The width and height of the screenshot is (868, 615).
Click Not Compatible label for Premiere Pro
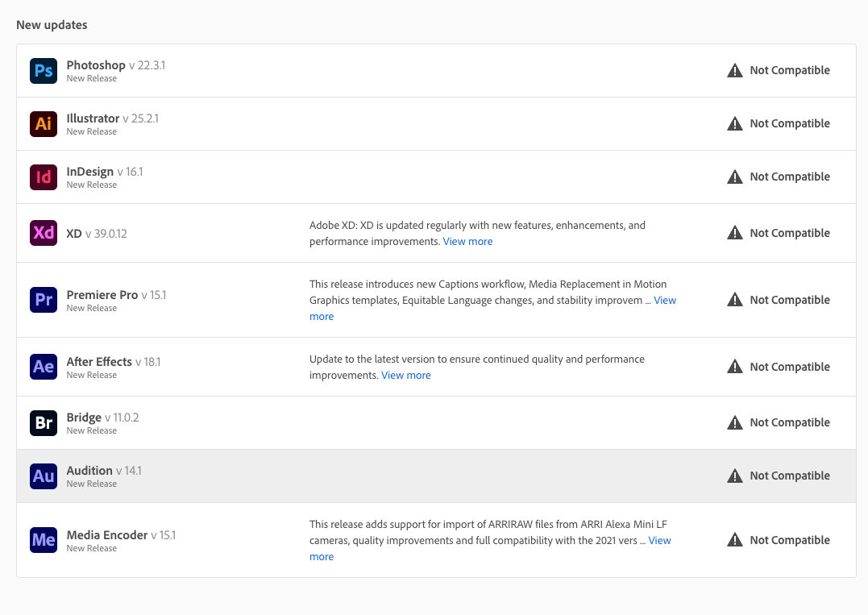pyautogui.click(x=790, y=300)
